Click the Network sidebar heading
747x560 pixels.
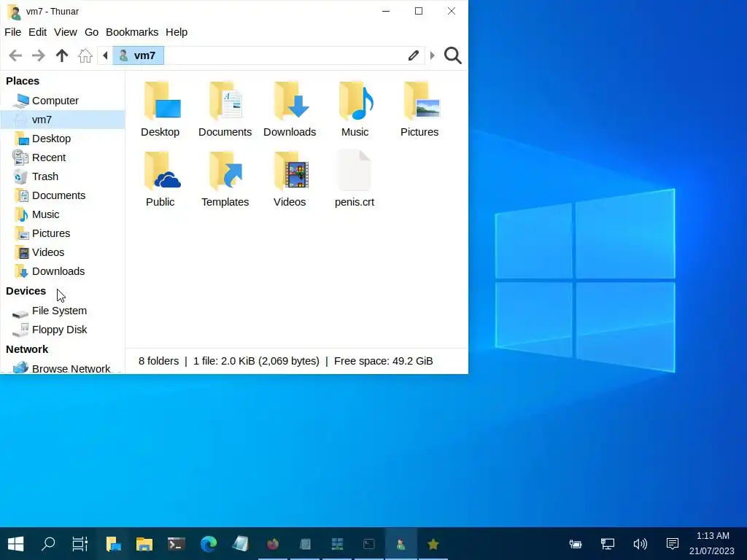click(27, 349)
